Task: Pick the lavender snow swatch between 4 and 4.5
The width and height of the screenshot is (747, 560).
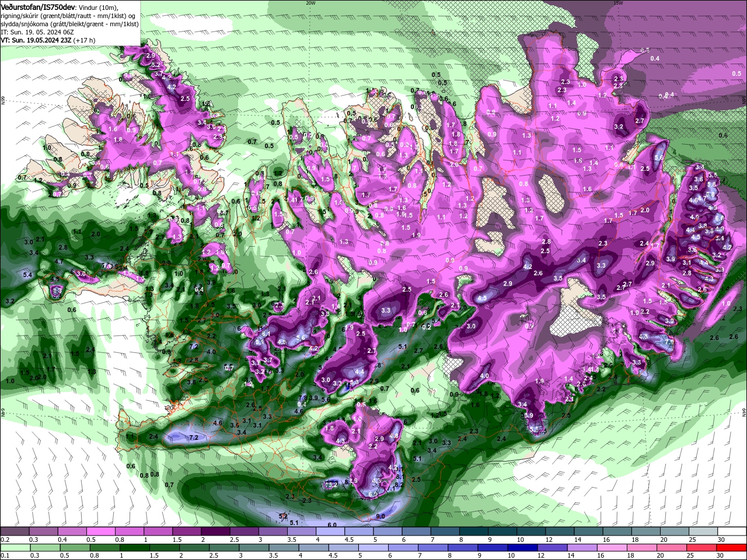Action: click(330, 531)
